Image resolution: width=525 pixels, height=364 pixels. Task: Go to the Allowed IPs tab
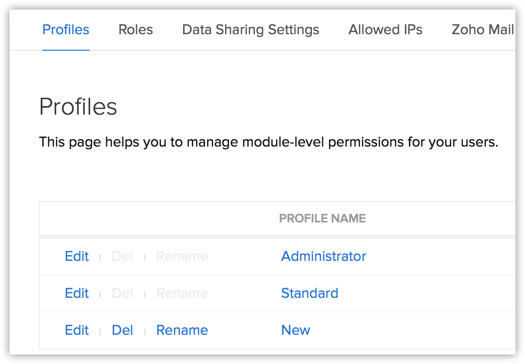(x=385, y=29)
